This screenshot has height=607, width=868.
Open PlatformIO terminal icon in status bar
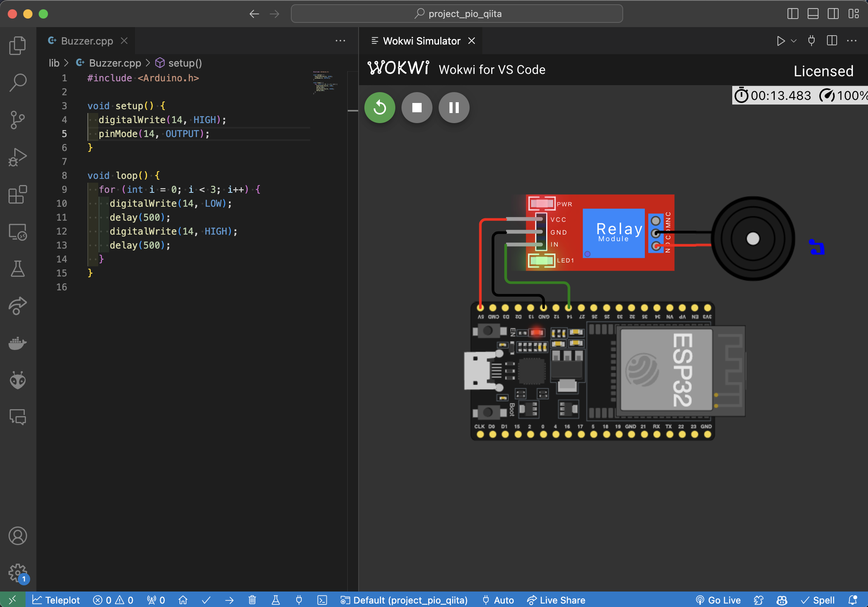click(322, 600)
